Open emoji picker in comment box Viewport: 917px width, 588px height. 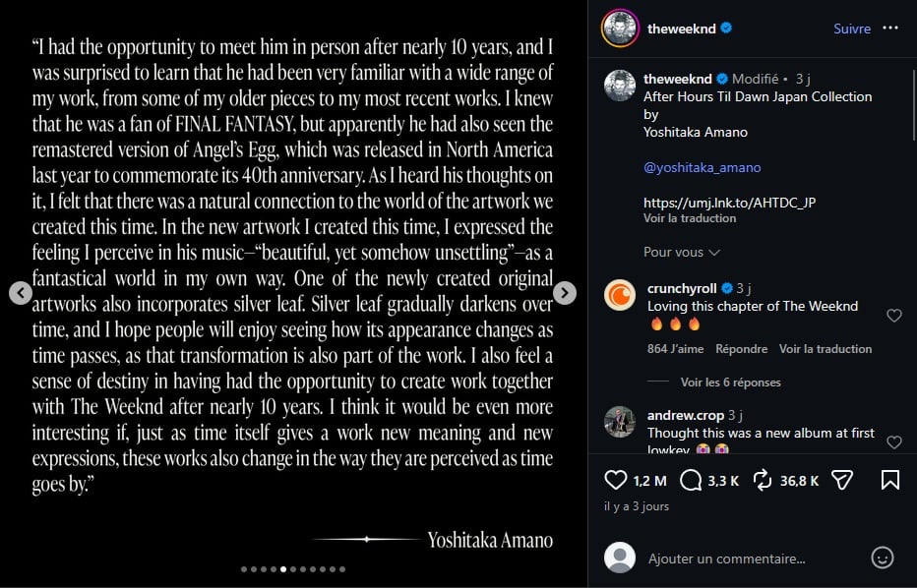point(882,558)
